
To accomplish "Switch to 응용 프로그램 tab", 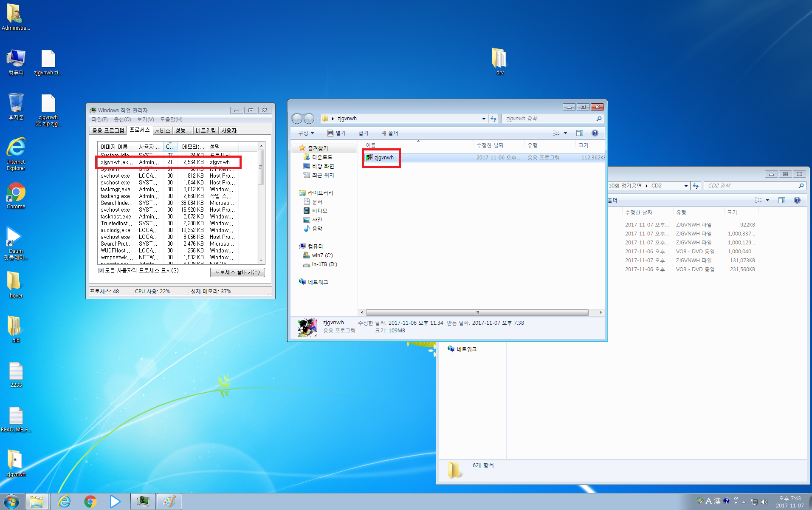I will pyautogui.click(x=108, y=130).
